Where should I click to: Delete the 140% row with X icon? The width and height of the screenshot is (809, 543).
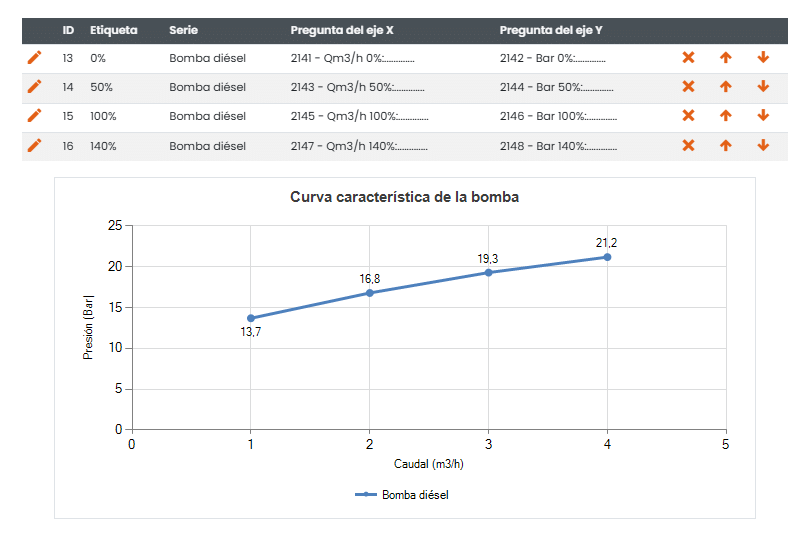pyautogui.click(x=688, y=146)
